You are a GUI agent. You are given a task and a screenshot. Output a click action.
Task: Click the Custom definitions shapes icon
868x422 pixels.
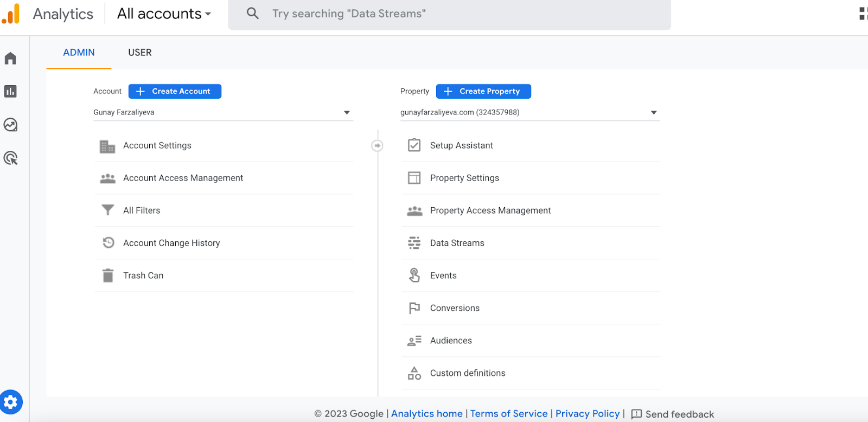[414, 373]
